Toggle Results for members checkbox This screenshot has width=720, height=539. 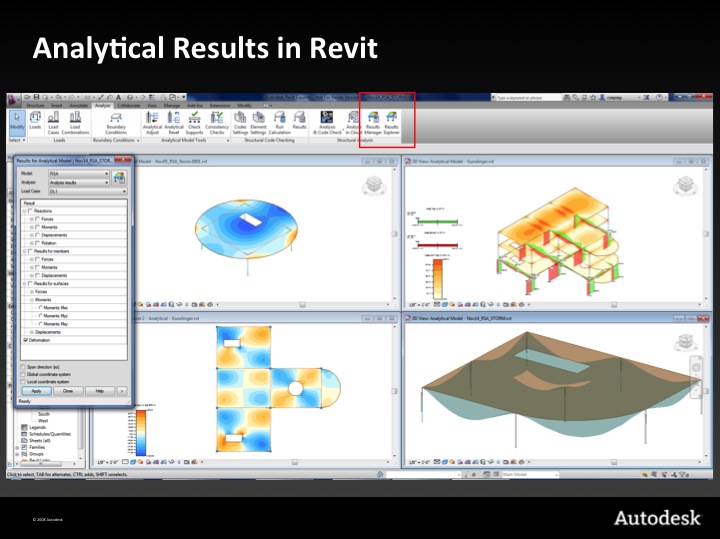point(30,252)
